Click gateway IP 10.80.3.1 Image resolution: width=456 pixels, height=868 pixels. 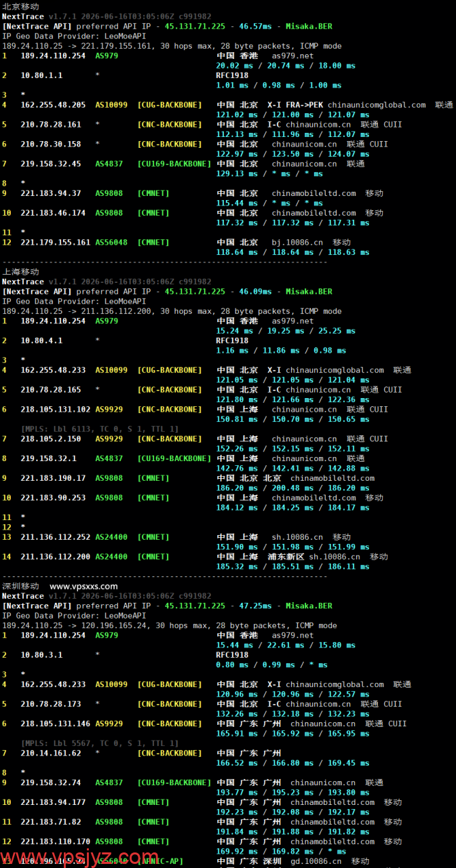pos(41,655)
